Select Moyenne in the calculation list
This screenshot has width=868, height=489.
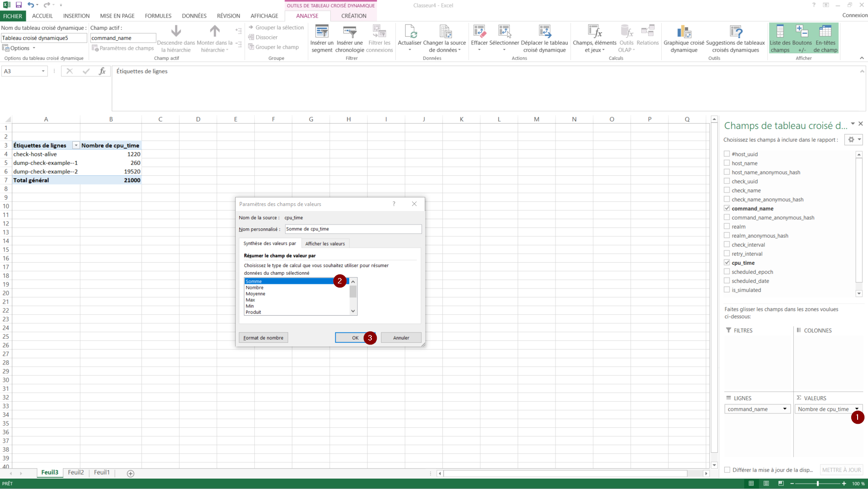(x=256, y=294)
